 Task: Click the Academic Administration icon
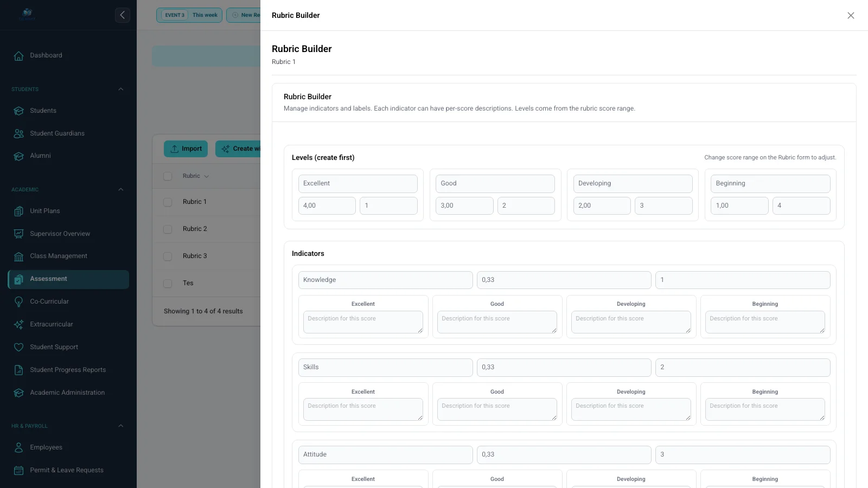coord(18,393)
